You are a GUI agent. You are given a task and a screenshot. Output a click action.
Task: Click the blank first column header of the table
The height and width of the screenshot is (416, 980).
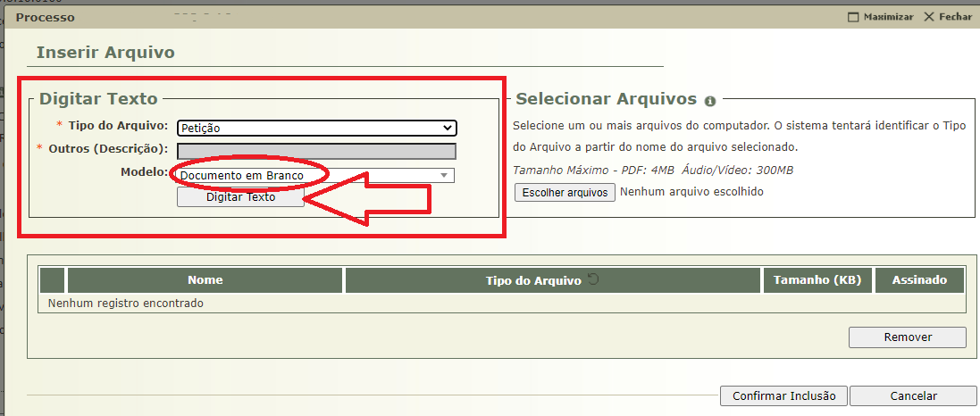53,280
